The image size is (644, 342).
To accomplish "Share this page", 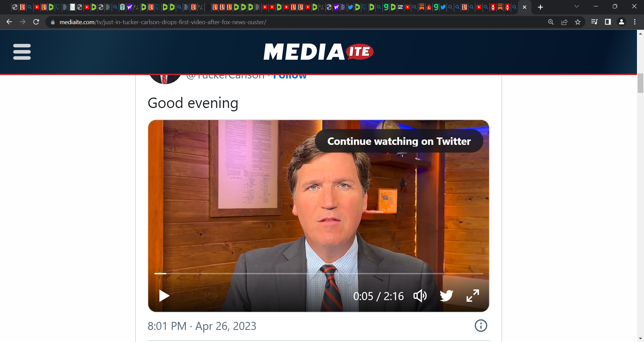I will 564,22.
